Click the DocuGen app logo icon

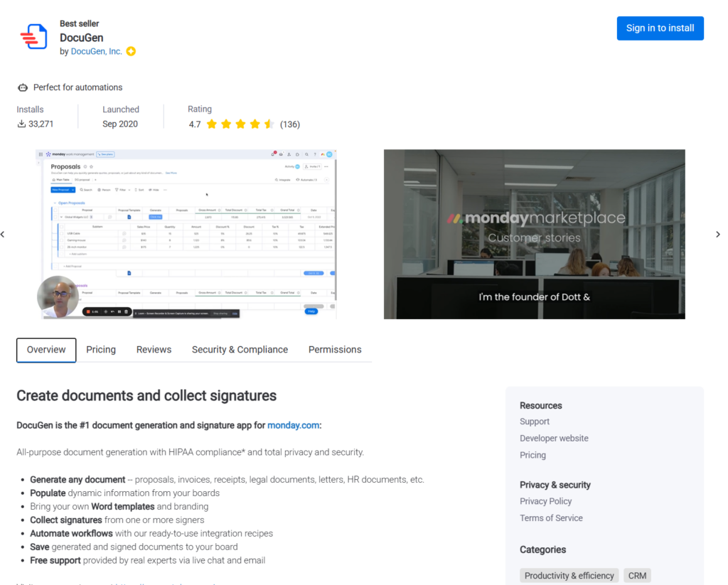[x=33, y=36]
